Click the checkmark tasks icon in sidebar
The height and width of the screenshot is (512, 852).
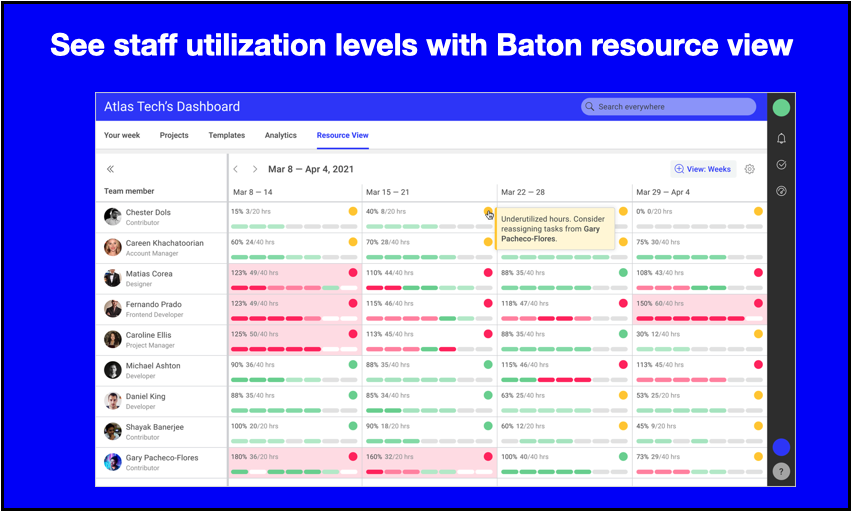coord(781,165)
